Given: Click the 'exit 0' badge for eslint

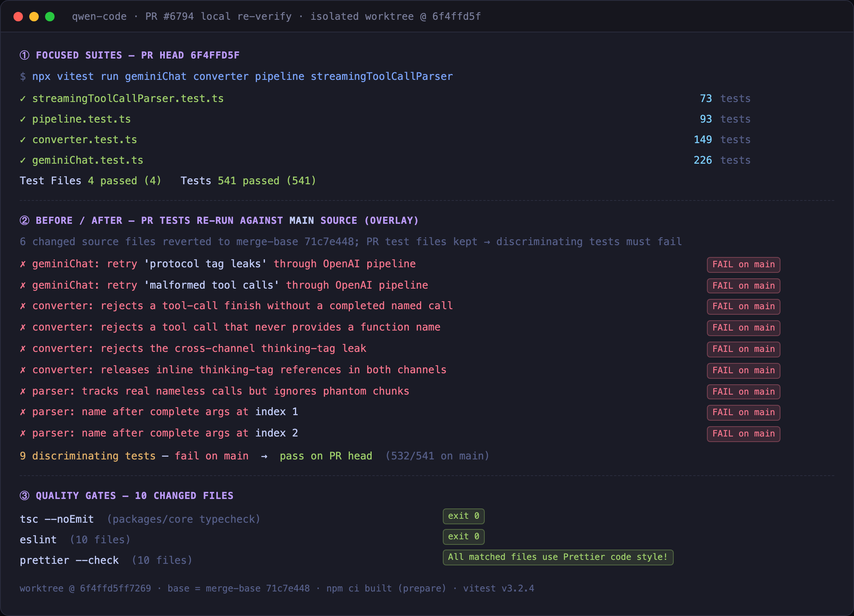Looking at the screenshot, I should click(x=463, y=537).
